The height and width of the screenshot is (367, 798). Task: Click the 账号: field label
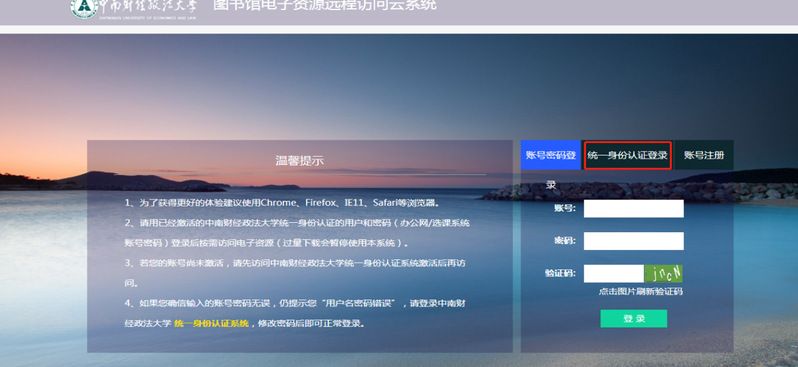pos(565,208)
